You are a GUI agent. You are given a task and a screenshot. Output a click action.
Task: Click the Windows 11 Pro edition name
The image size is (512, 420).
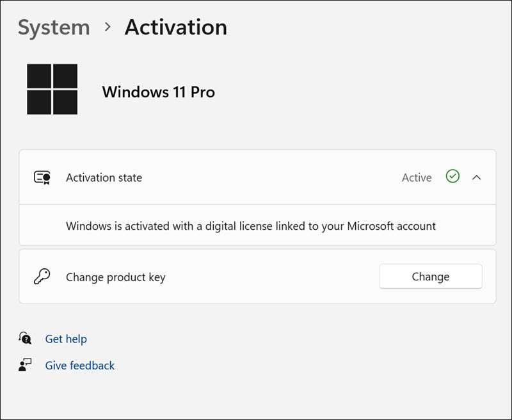coord(158,92)
